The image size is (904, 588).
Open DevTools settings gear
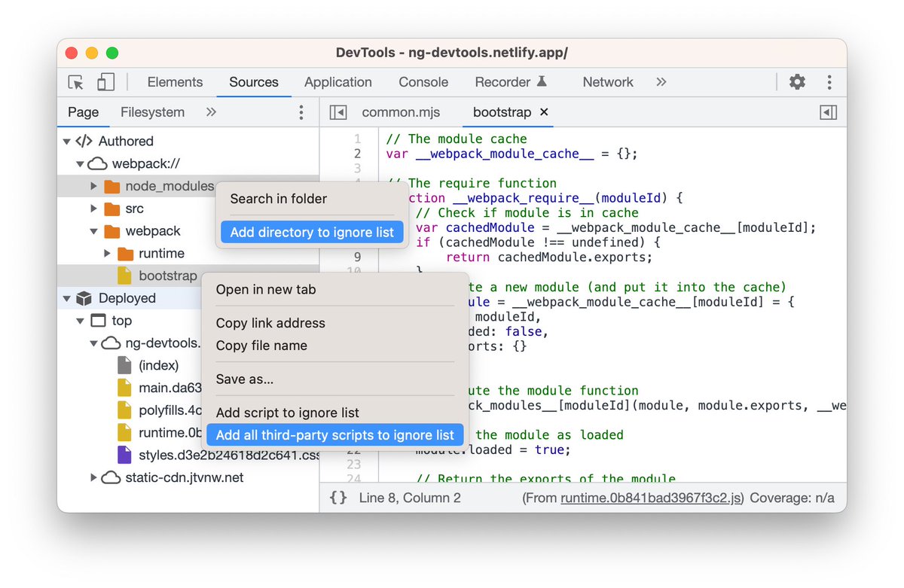[x=797, y=82]
